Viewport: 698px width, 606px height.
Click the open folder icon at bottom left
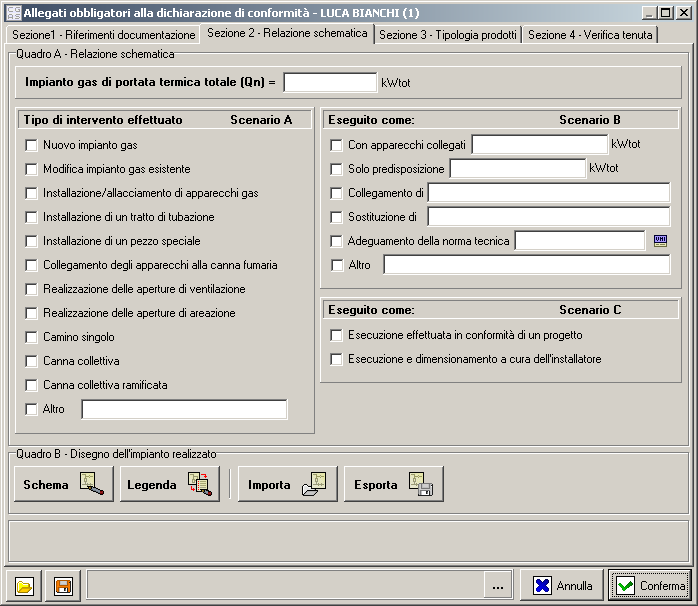coord(24,586)
